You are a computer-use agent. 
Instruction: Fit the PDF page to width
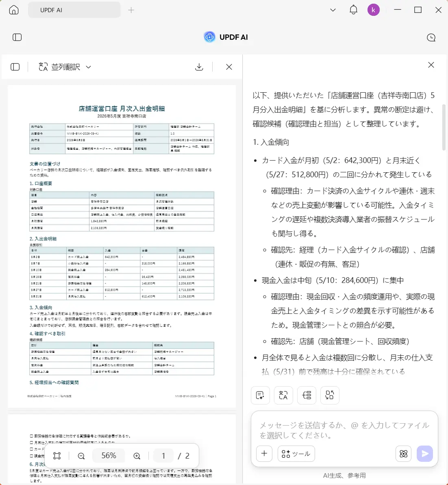pos(57,456)
